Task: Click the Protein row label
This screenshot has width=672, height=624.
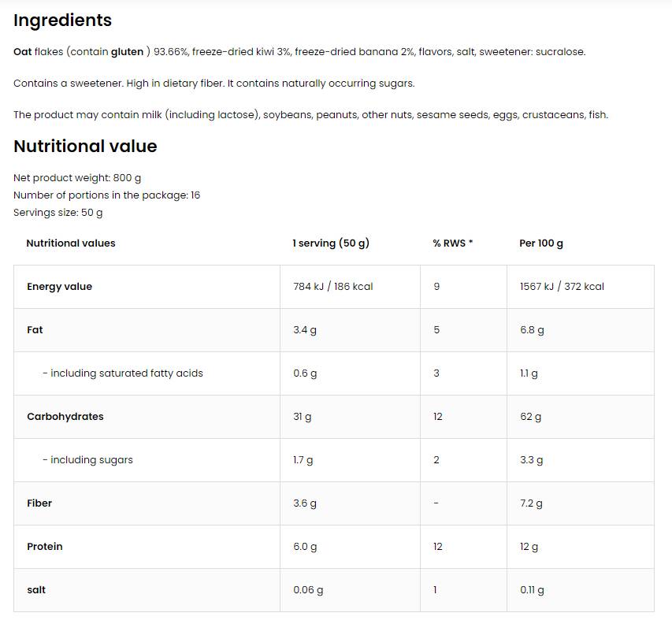Action: 45,547
